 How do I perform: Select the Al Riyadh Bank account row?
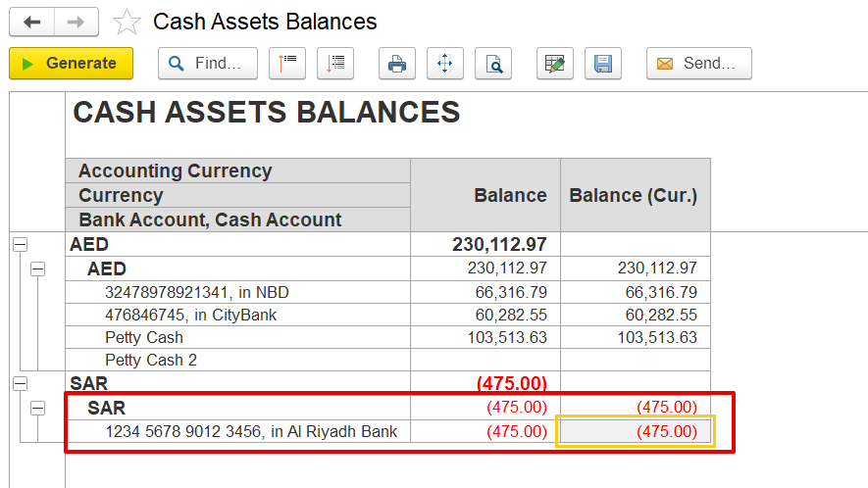click(x=251, y=431)
